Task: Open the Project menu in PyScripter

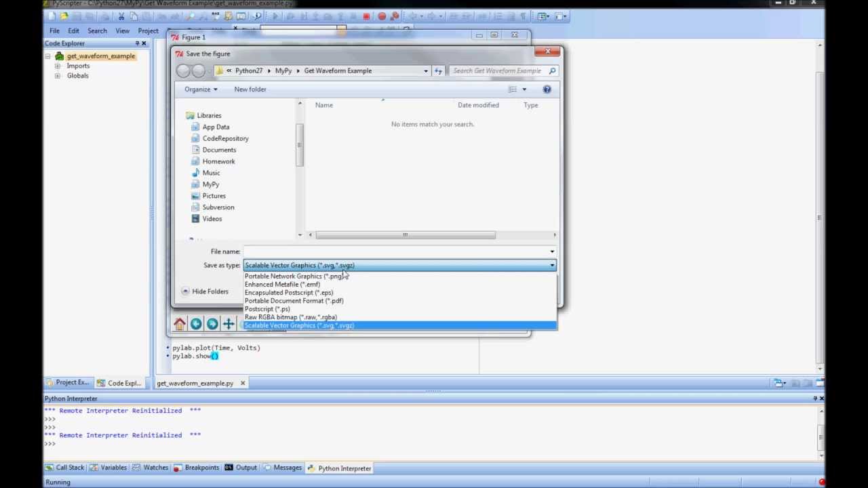Action: pyautogui.click(x=148, y=30)
